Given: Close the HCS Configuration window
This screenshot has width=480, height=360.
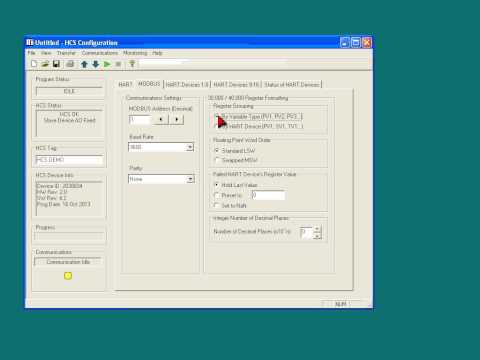Looking at the screenshot, I should (367, 42).
